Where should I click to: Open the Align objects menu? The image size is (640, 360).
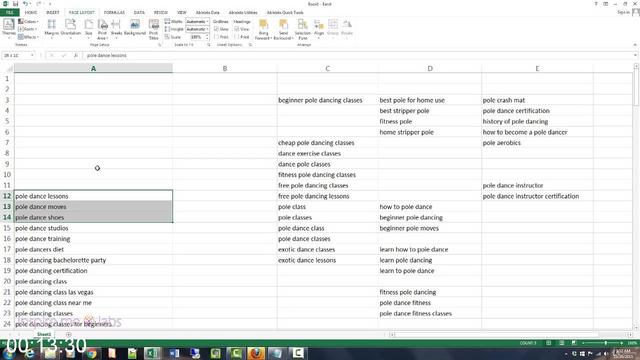[x=319, y=28]
